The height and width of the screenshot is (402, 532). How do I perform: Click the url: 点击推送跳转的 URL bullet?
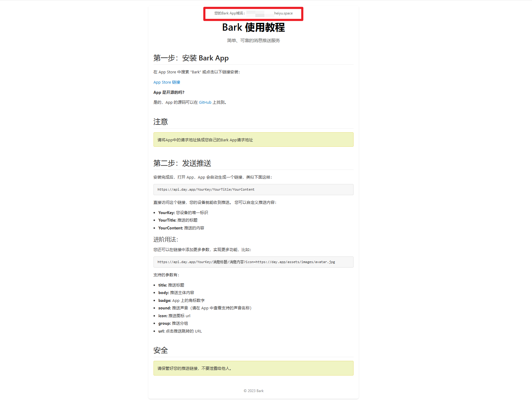click(180, 331)
